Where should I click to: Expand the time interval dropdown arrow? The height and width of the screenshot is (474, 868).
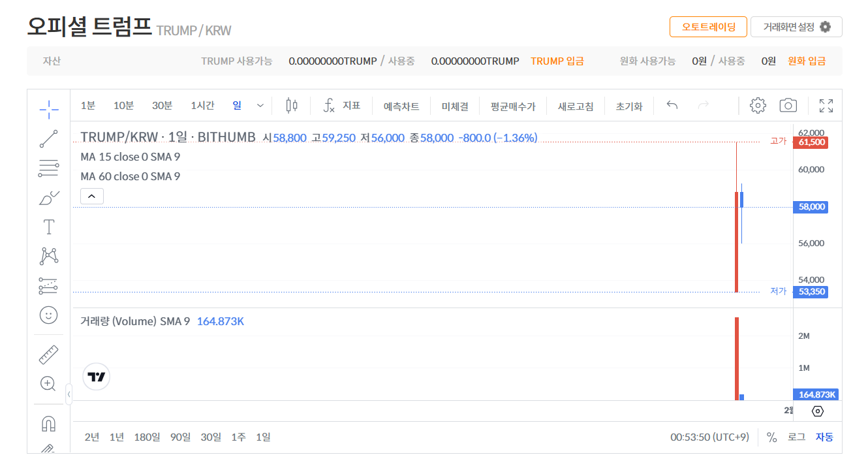click(260, 105)
